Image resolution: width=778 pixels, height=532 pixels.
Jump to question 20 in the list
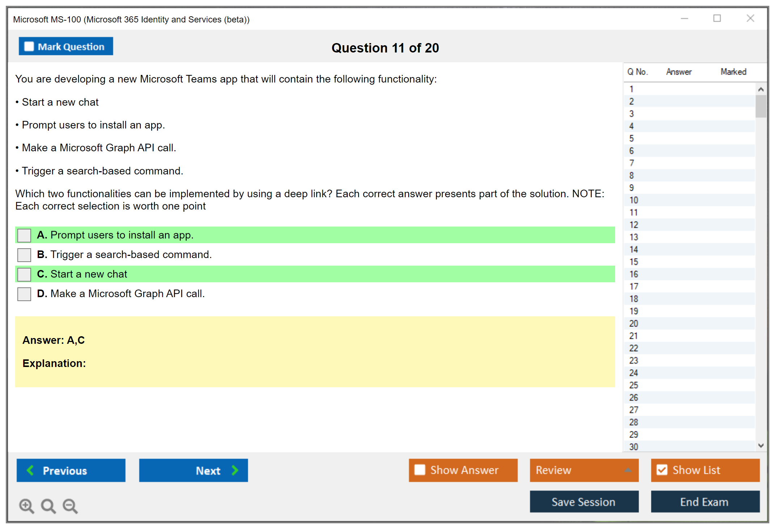click(634, 324)
